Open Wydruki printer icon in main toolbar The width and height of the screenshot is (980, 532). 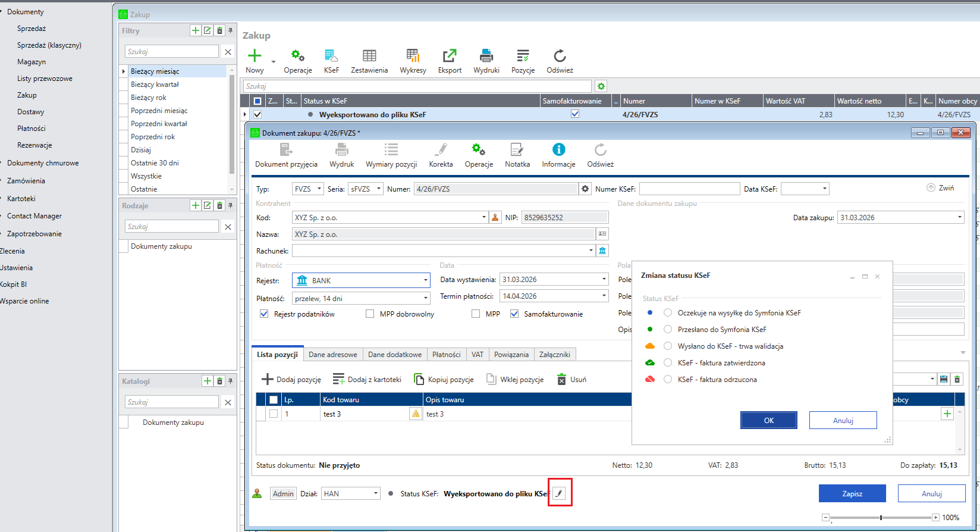[486, 56]
